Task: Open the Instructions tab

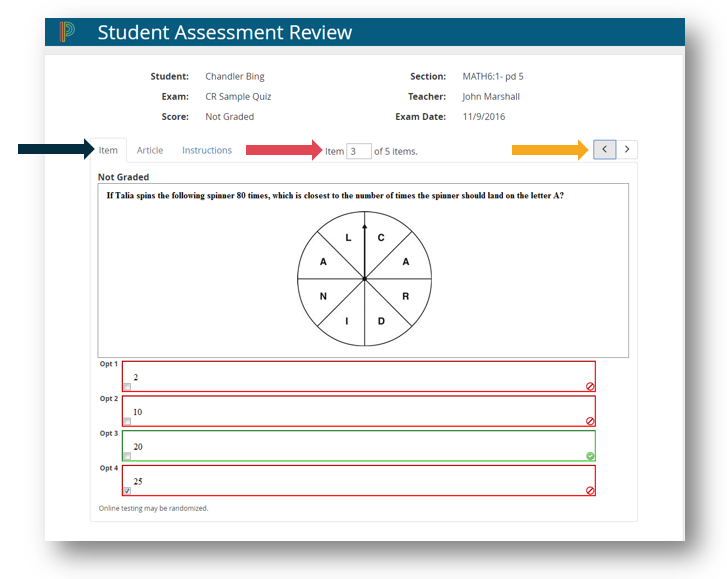Action: coord(207,150)
